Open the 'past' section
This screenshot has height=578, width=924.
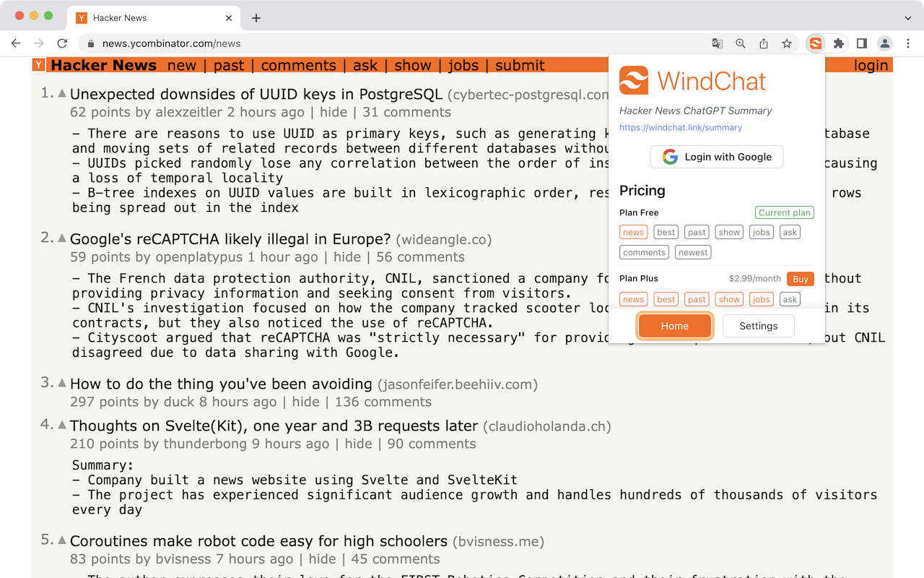click(229, 66)
